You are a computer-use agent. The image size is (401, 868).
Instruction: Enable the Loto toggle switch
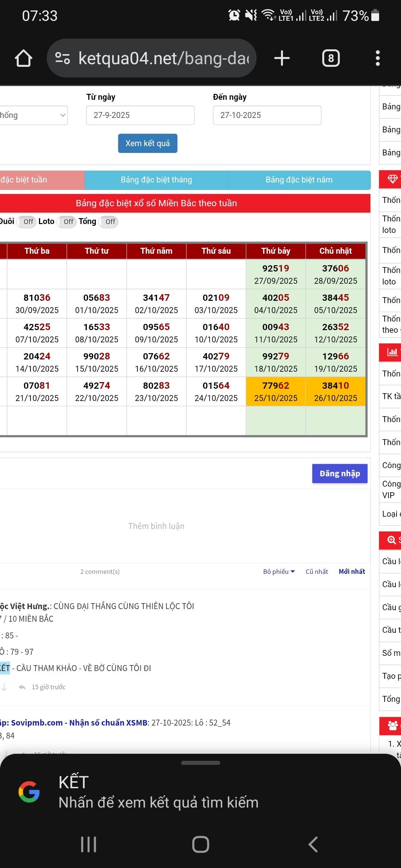pos(67,222)
